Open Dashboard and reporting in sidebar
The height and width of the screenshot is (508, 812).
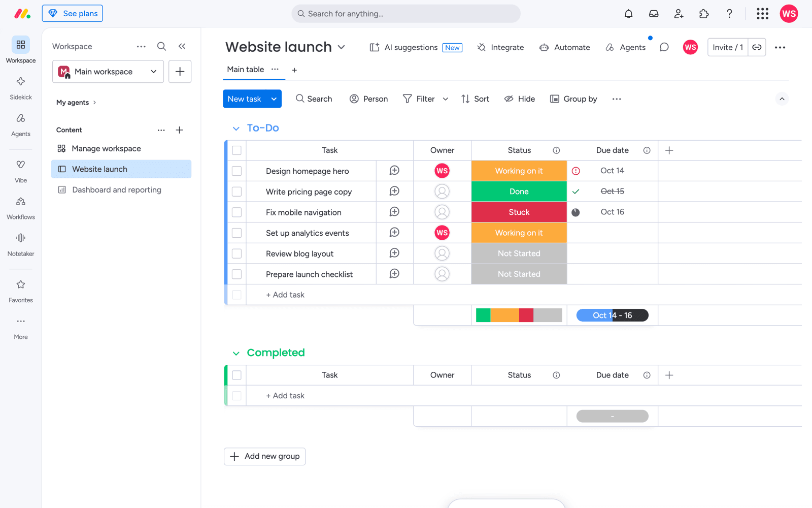coord(121,190)
